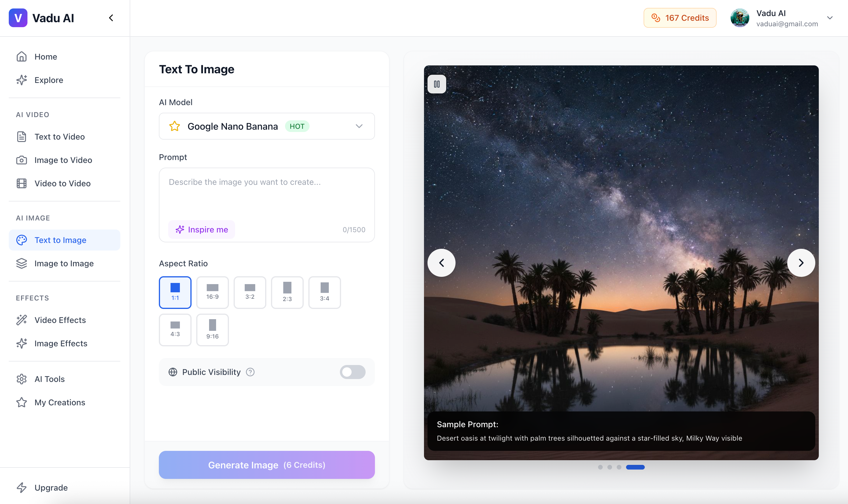Select the Video Effects tool
Screen dimensions: 848x504
(60, 320)
